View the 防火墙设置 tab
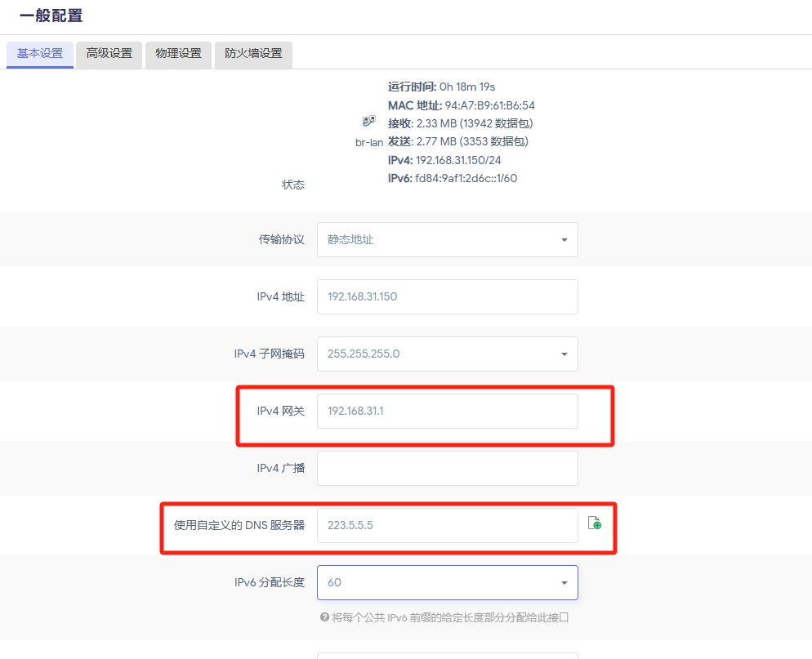Viewport: 812px width, 659px height. (253, 55)
